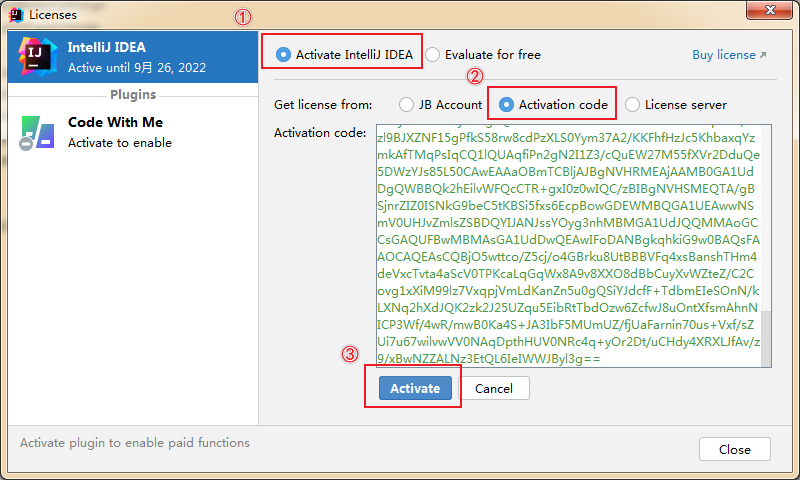The height and width of the screenshot is (480, 800).
Task: Click the Licenses title bar app icon
Action: [16, 15]
